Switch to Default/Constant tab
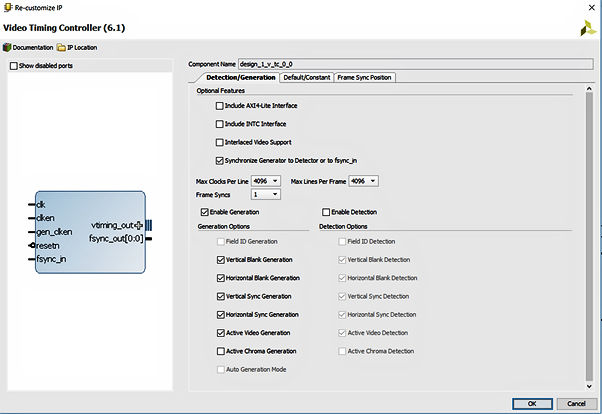602x414 pixels. pos(306,77)
